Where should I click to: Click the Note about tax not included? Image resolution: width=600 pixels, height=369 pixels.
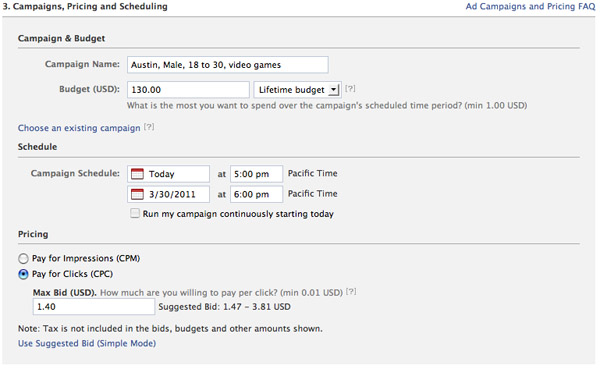(170, 328)
